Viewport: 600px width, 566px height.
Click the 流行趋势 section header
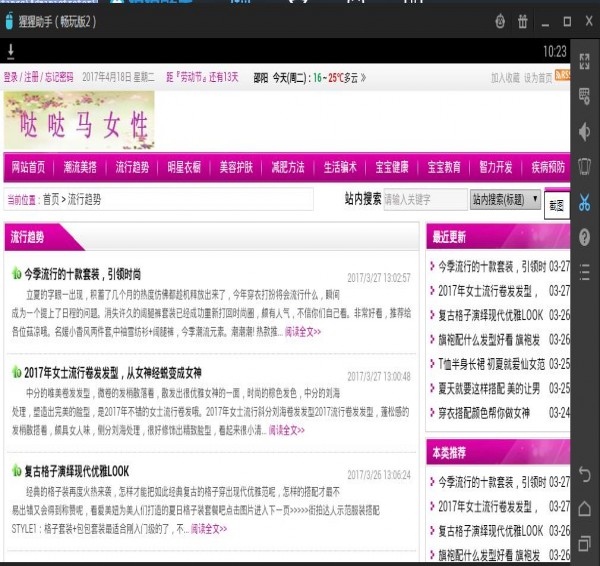point(28,237)
